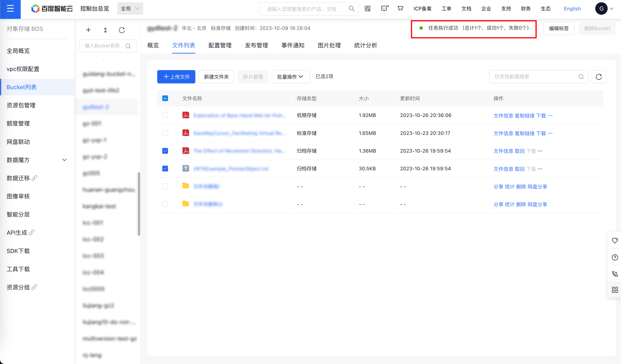The height and width of the screenshot is (364, 621).
Task: Click the phone contact icon
Action: point(615,274)
